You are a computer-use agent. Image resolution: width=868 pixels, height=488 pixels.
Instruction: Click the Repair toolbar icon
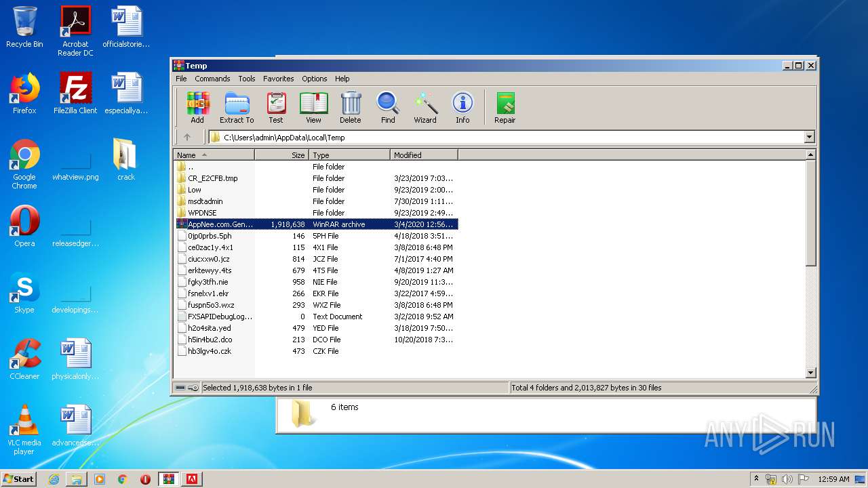coord(505,108)
